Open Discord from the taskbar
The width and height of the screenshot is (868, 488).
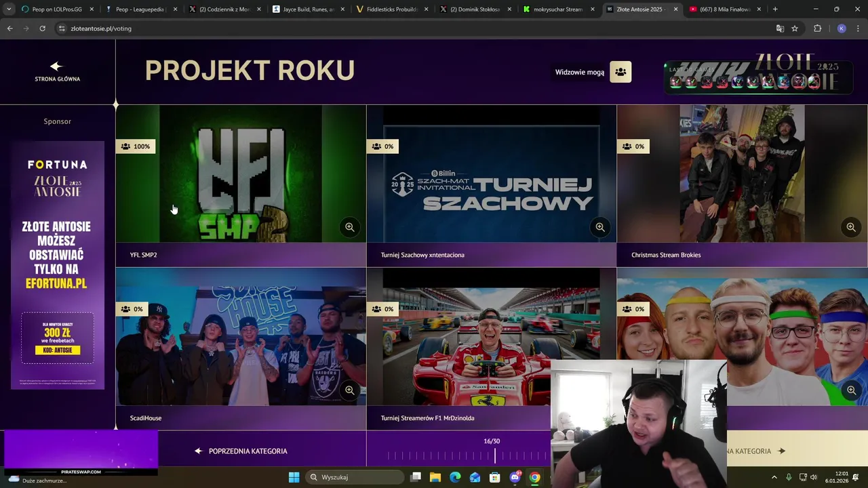point(515,477)
